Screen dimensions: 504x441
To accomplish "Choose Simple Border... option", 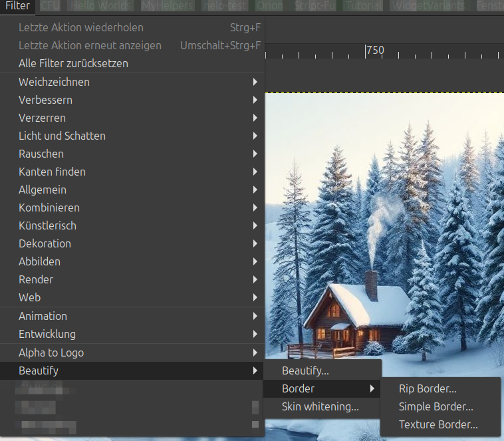I will (436, 406).
